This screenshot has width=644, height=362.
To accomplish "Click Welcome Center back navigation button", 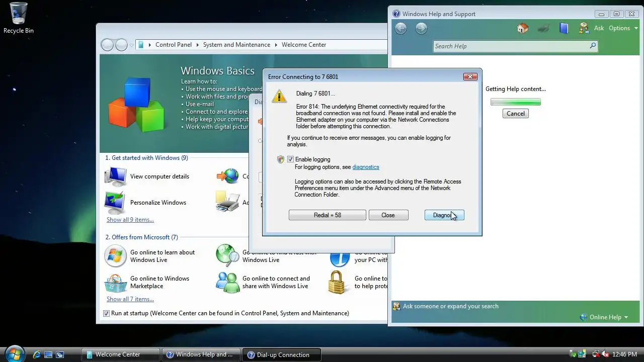I will 107,45.
